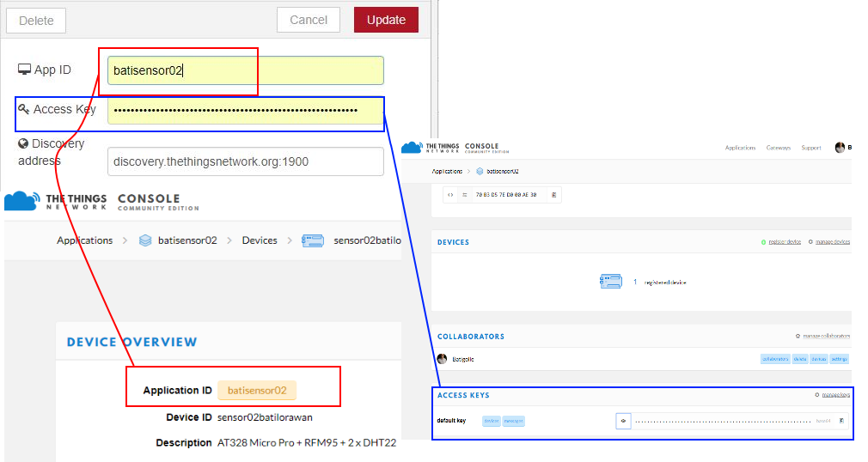Toggle the hex format <> button for the EUI

[x=450, y=195]
